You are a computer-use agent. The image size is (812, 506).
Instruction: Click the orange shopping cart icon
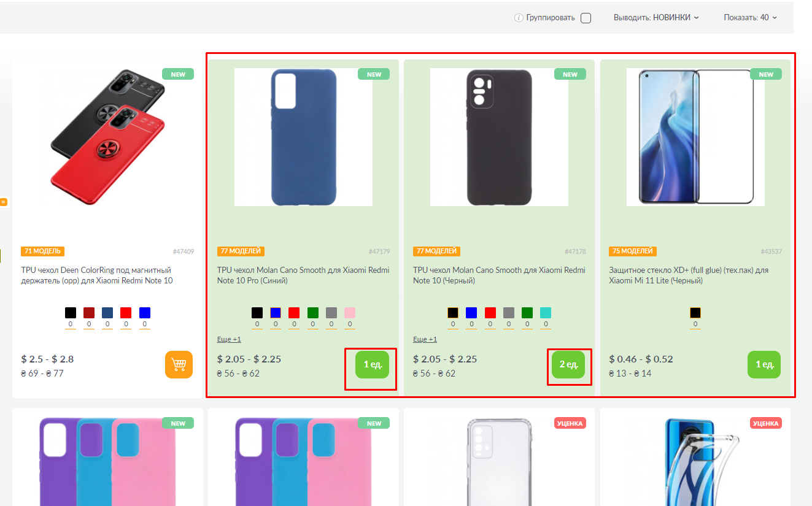pyautogui.click(x=179, y=364)
